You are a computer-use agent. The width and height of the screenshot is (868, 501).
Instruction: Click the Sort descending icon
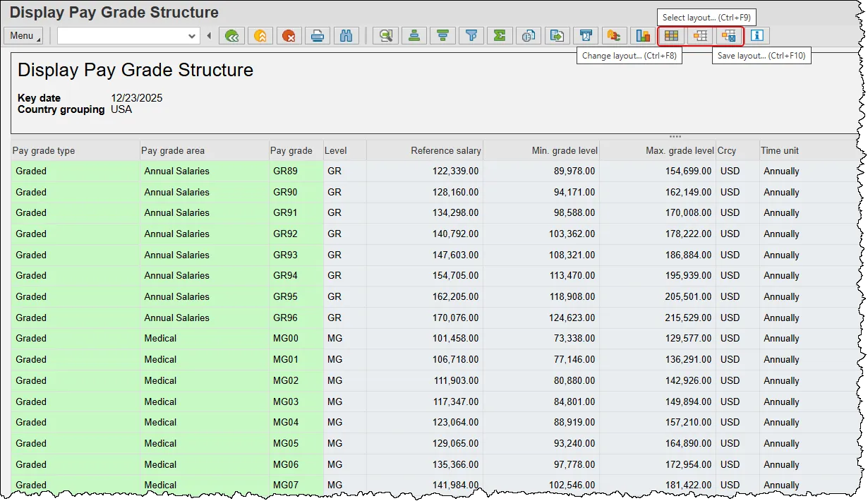click(x=443, y=36)
